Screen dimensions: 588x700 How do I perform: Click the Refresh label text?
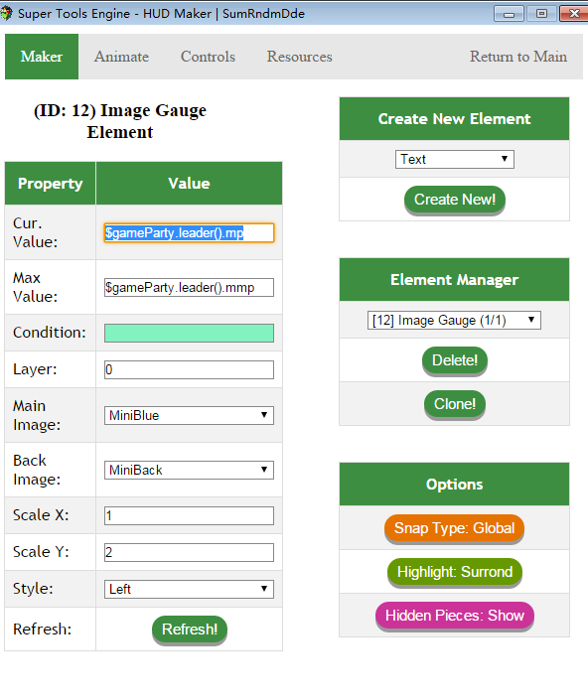click(43, 630)
